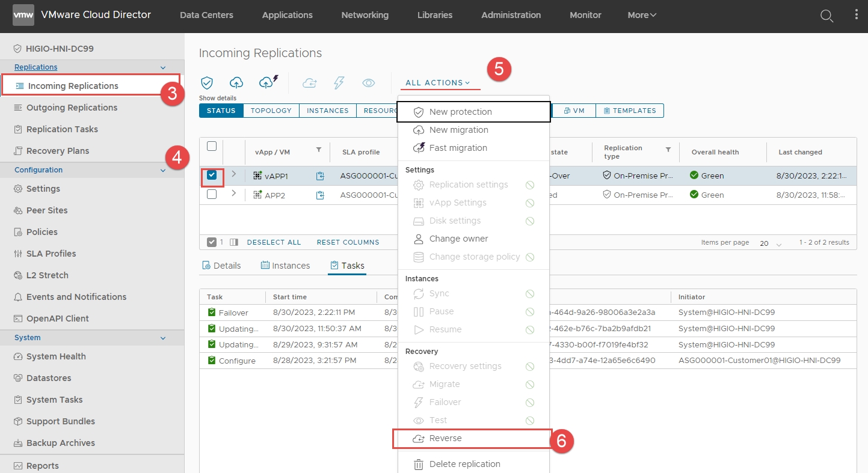Click the New protection shield toolbar icon
This screenshot has height=473, width=868.
point(207,83)
